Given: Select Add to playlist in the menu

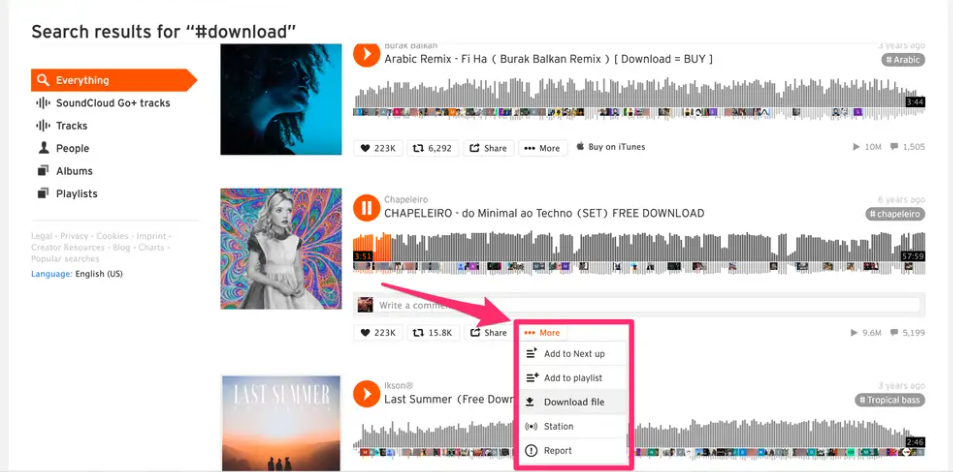Looking at the screenshot, I should pyautogui.click(x=573, y=378).
